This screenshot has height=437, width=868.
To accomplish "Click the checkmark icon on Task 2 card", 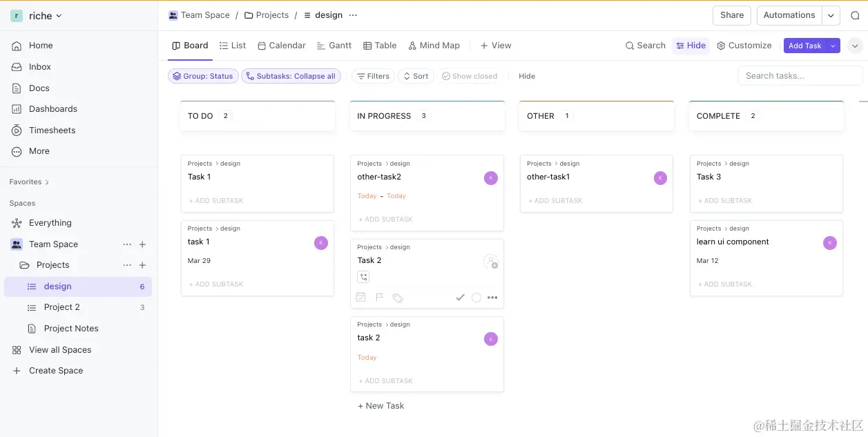I will click(x=460, y=298).
